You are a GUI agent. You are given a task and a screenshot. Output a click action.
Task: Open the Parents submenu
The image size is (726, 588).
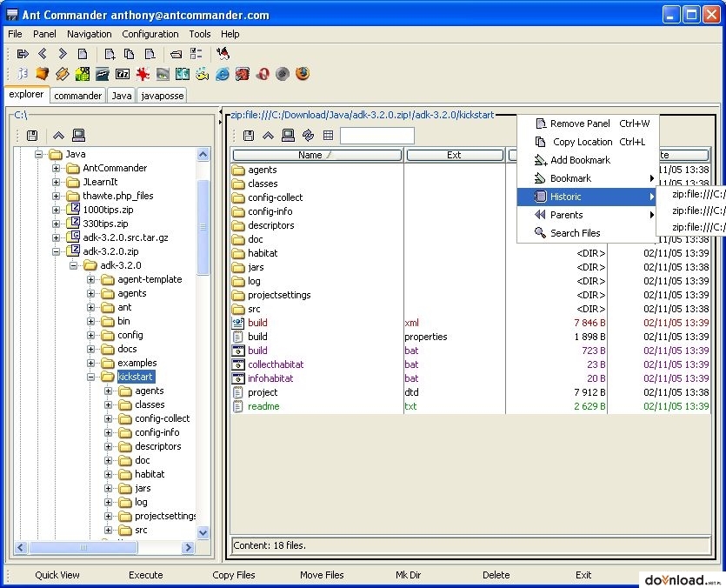tap(587, 215)
